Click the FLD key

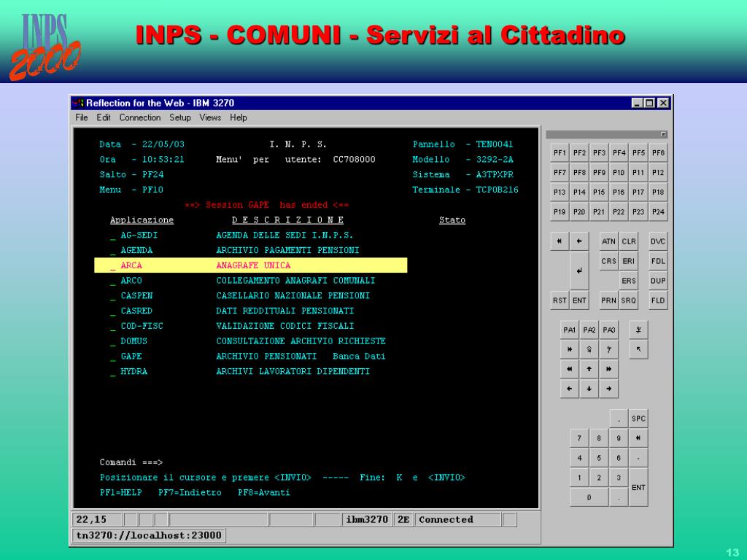coord(658,300)
